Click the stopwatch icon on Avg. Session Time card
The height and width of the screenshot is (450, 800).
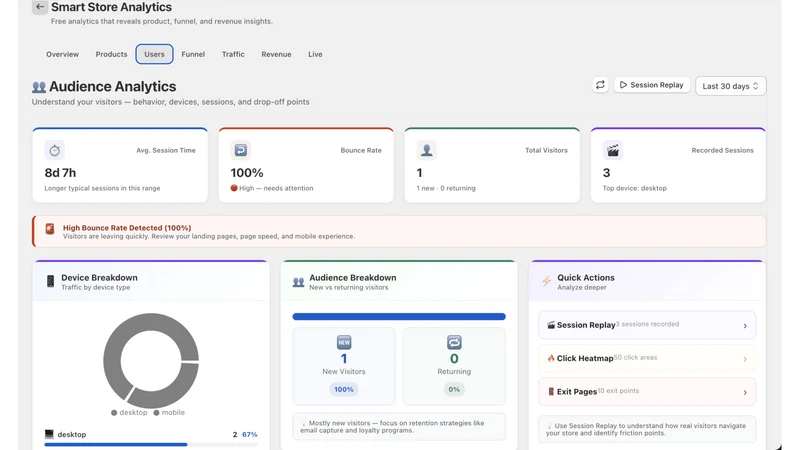click(x=55, y=151)
